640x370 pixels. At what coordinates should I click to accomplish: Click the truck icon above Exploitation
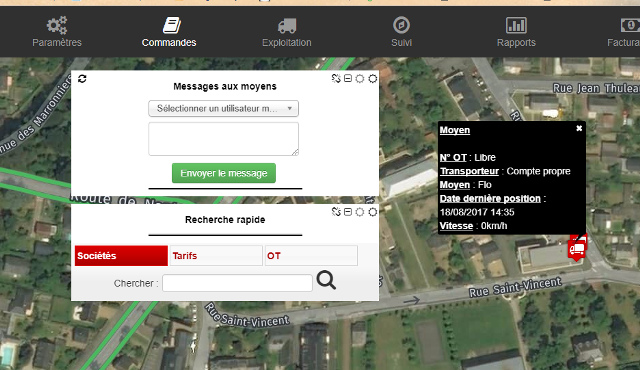tap(287, 25)
